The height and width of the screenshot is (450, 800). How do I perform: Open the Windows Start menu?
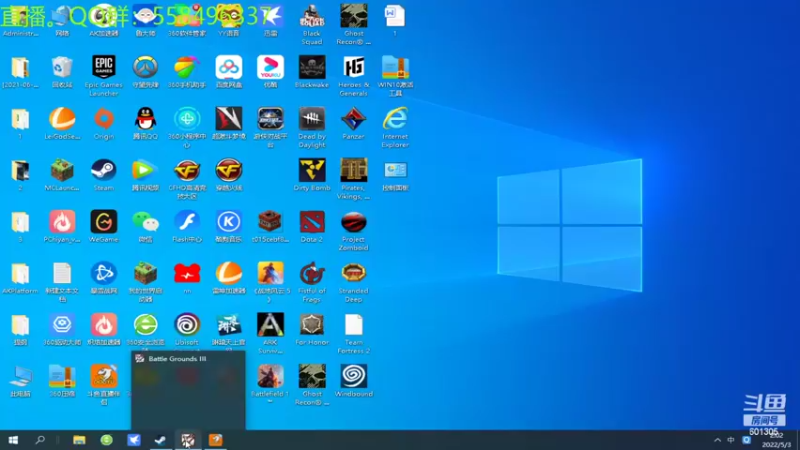[13, 440]
